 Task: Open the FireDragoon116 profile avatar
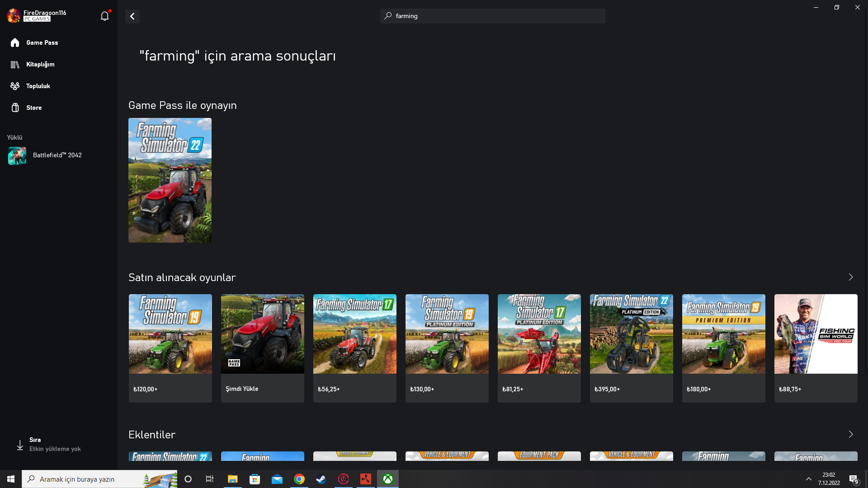click(x=14, y=16)
